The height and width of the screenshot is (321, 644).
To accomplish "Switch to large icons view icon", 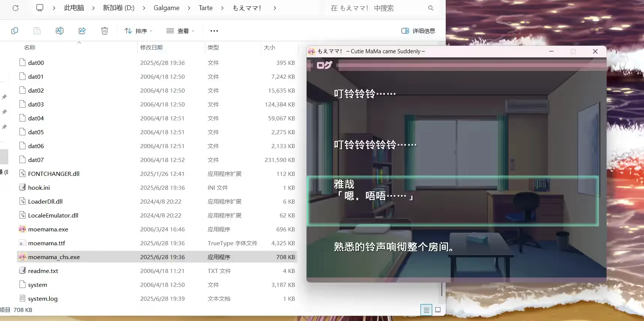I will pyautogui.click(x=437, y=310).
